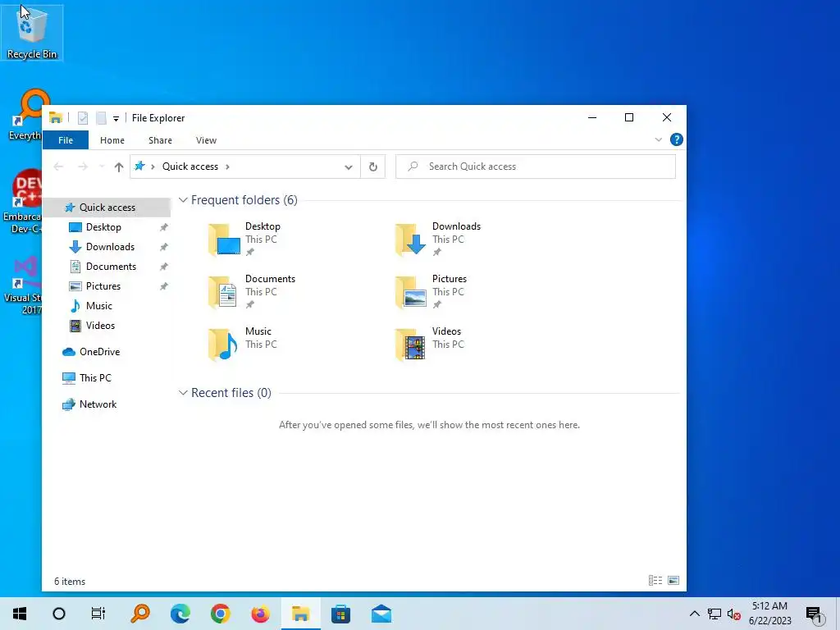
Task: Click the '6 items' status bar text
Action: (x=70, y=582)
